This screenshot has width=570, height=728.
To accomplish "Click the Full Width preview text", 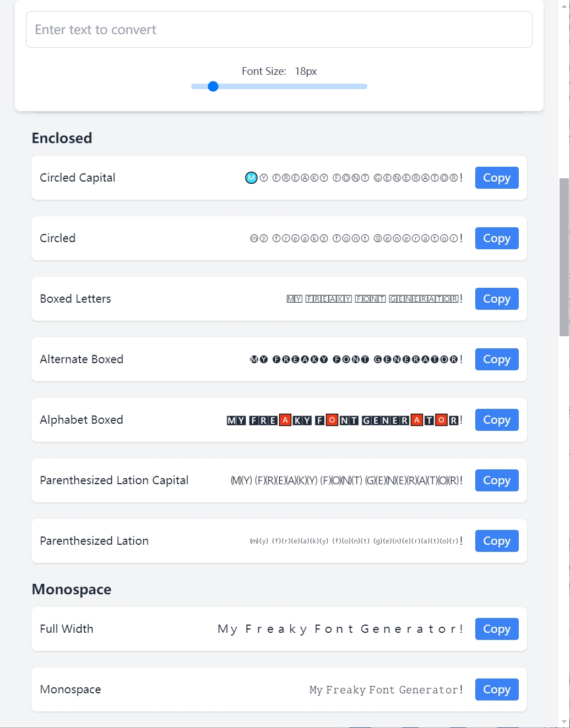I will click(x=340, y=629).
